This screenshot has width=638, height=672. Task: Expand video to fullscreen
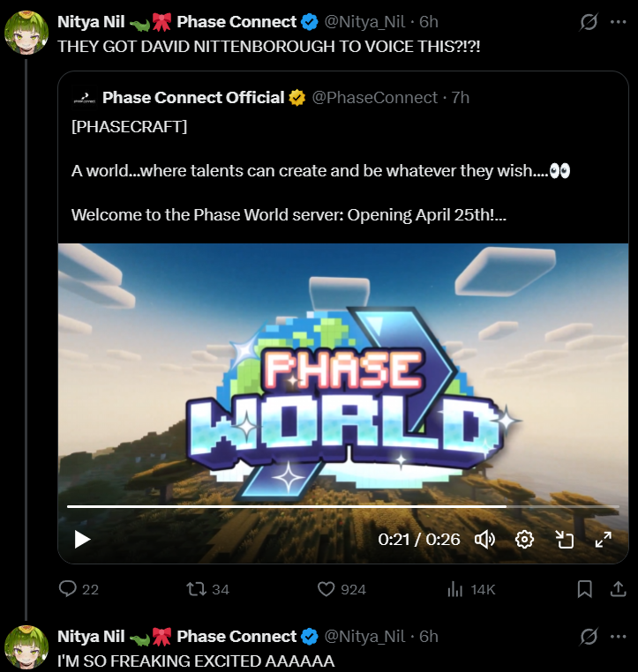click(x=604, y=540)
